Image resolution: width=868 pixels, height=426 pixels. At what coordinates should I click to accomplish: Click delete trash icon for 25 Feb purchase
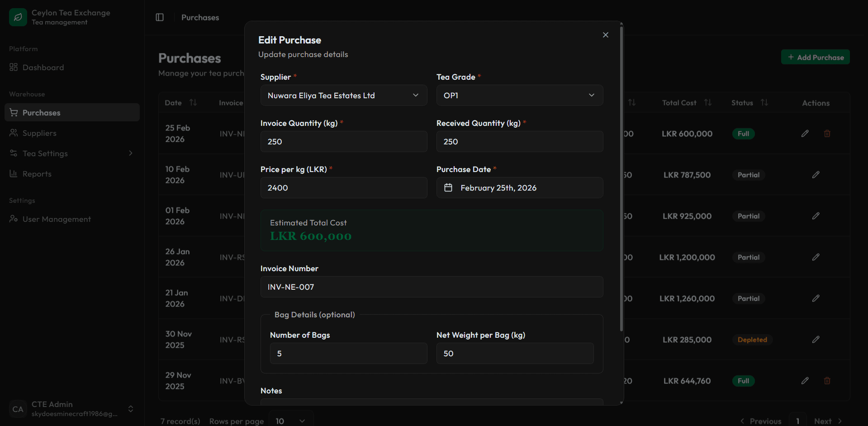827,134
